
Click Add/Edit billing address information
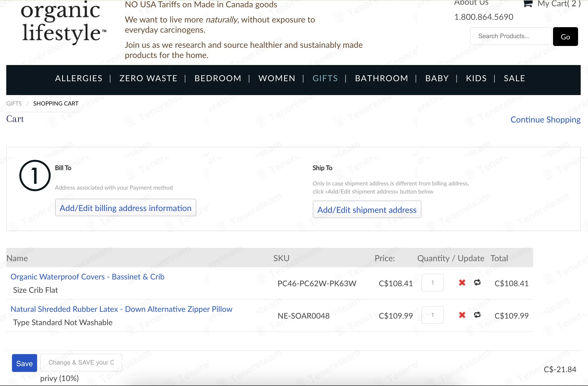(126, 208)
